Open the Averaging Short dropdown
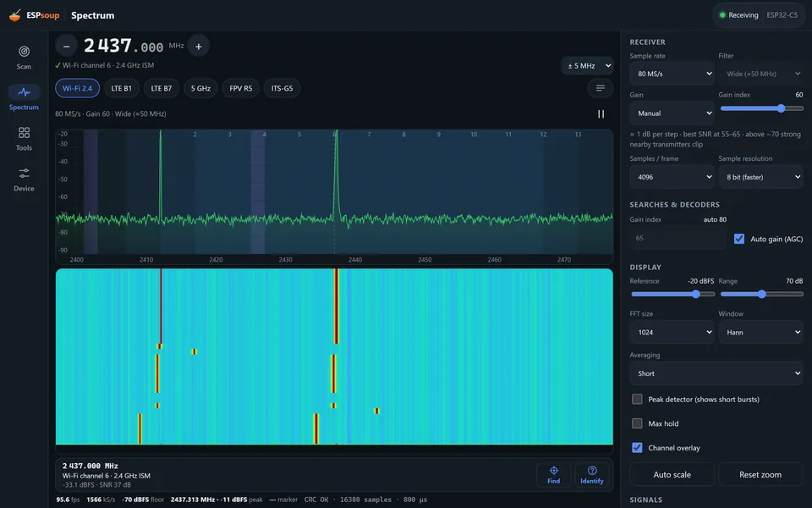The width and height of the screenshot is (812, 508). 716,373
